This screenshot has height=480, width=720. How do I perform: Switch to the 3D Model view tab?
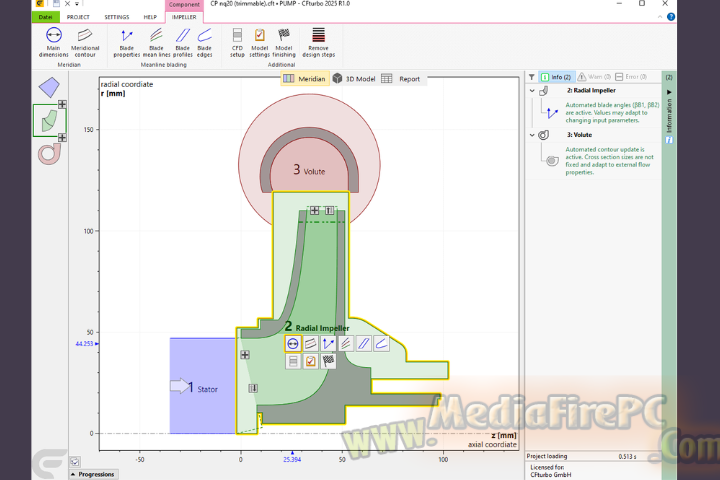354,79
